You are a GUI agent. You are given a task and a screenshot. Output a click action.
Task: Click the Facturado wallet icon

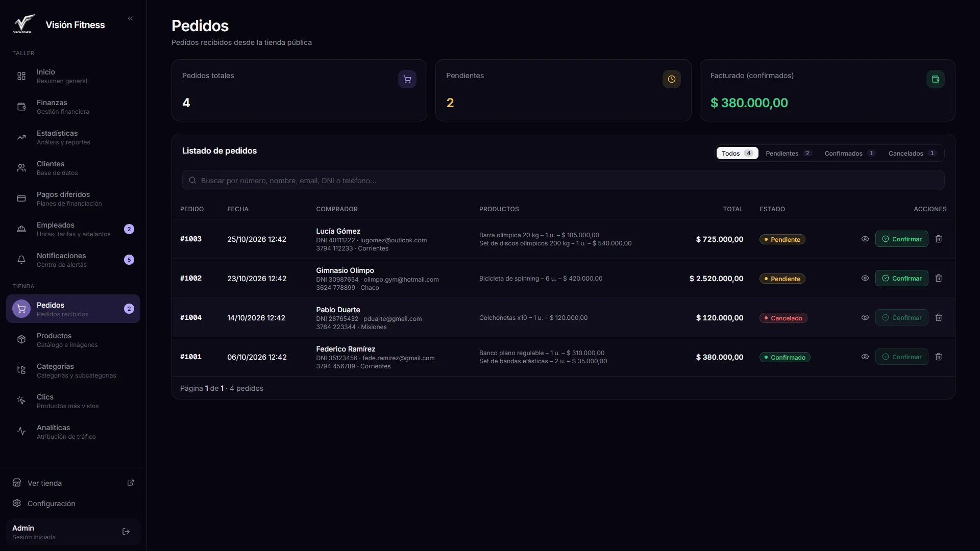[936, 79]
